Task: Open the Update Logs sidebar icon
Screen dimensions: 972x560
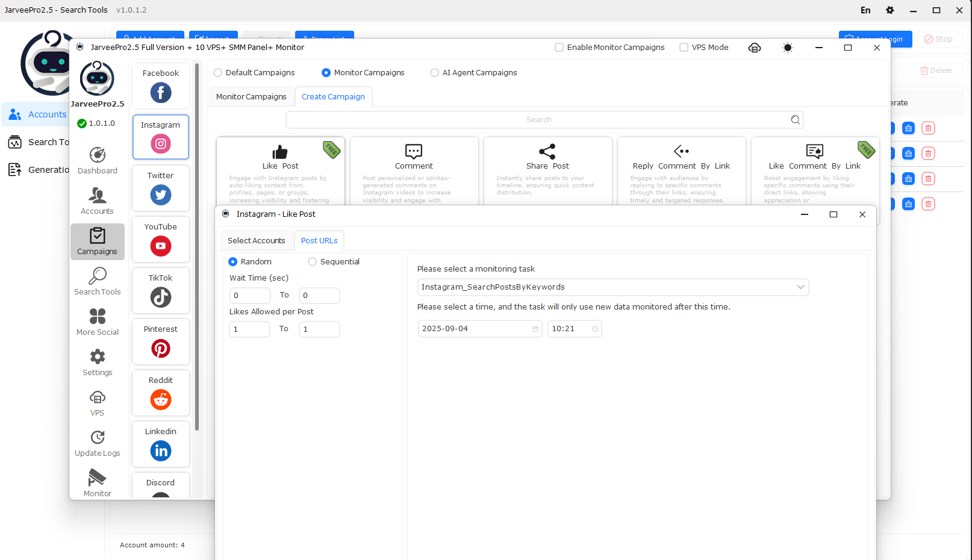Action: pyautogui.click(x=98, y=443)
